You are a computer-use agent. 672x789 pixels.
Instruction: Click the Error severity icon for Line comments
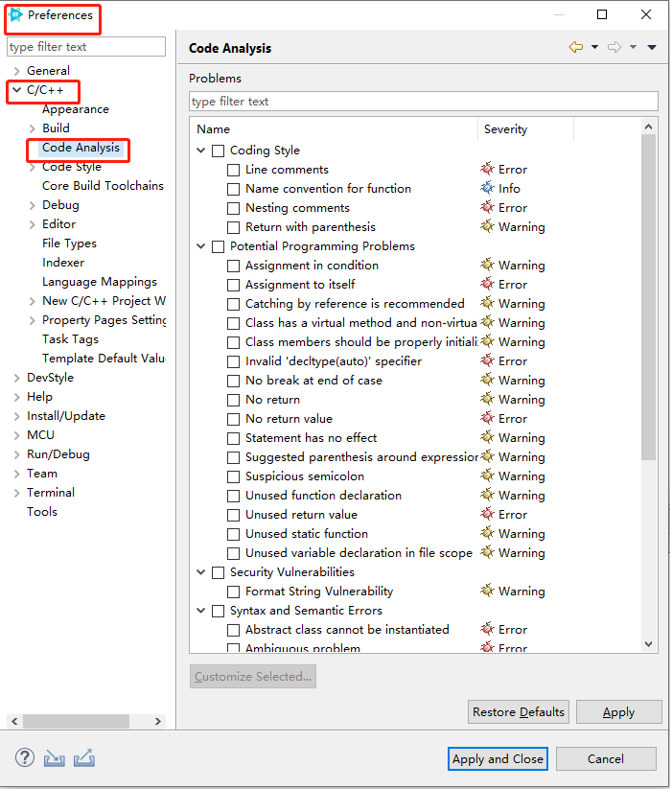click(x=487, y=169)
